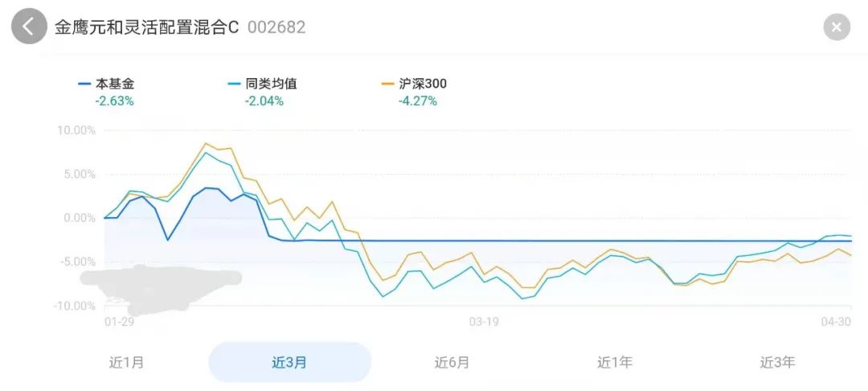Image resolution: width=868 pixels, height=391 pixels.
Task: Switch to the 近1年 range
Action: tap(615, 363)
